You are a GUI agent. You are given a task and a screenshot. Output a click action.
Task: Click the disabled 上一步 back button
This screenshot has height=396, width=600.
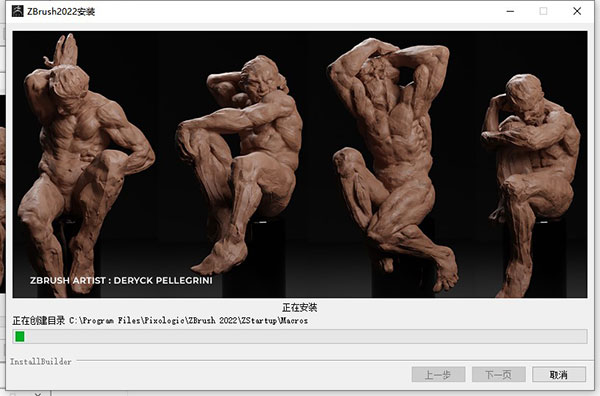(438, 375)
